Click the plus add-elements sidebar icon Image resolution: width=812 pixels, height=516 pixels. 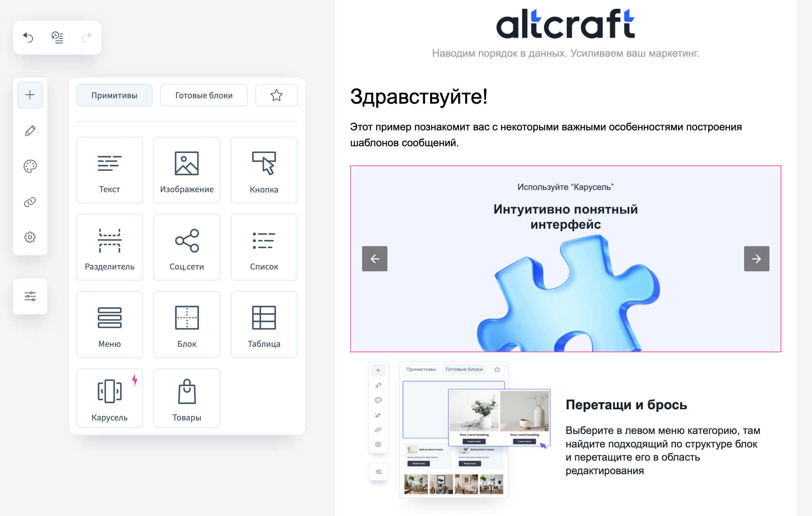(x=30, y=95)
